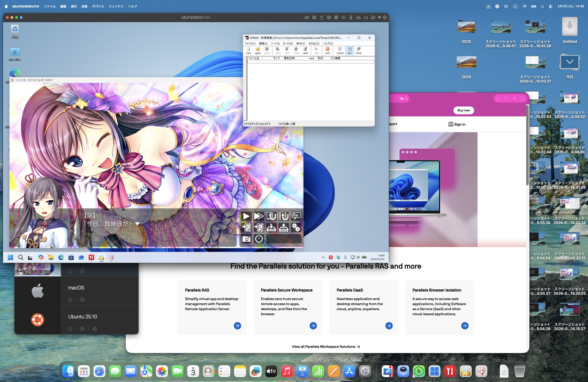
Task: Open the デバイス menu in Mac menu bar
Action: coord(98,6)
